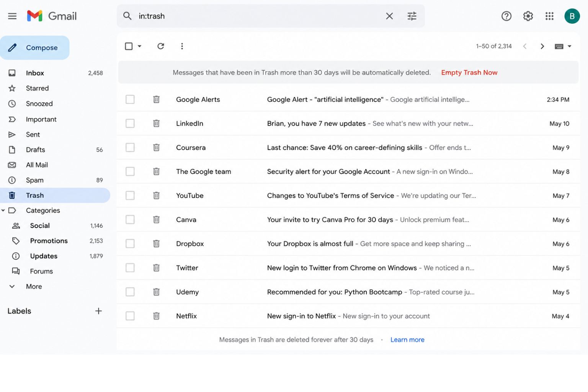This screenshot has width=588, height=392.
Task: Click the Gmail logo
Action: coord(52,16)
